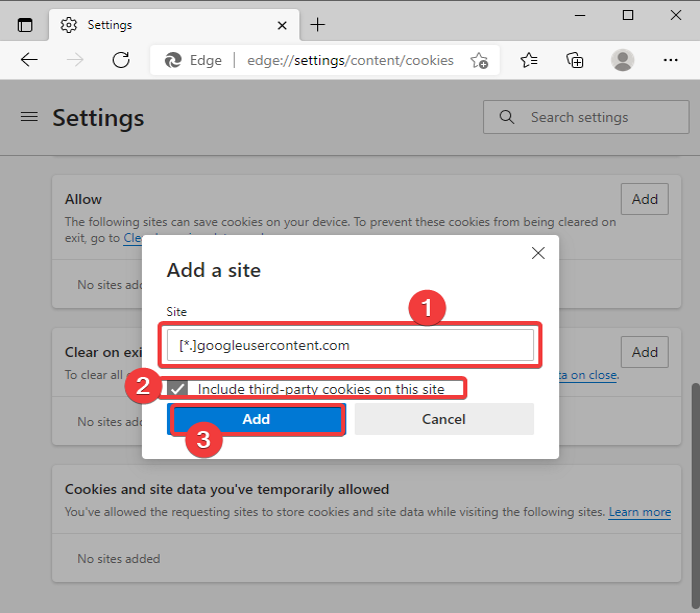The width and height of the screenshot is (700, 613).
Task: Click the Search settings box
Action: coord(590,117)
